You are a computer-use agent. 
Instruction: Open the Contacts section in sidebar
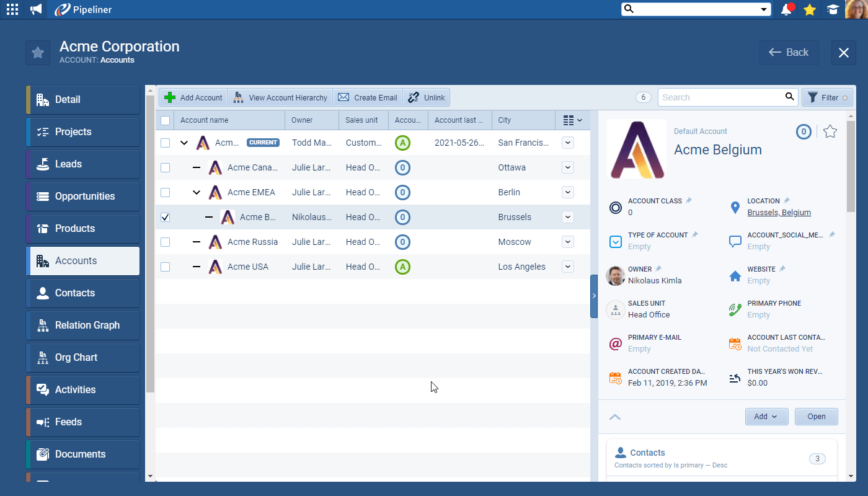[82, 293]
